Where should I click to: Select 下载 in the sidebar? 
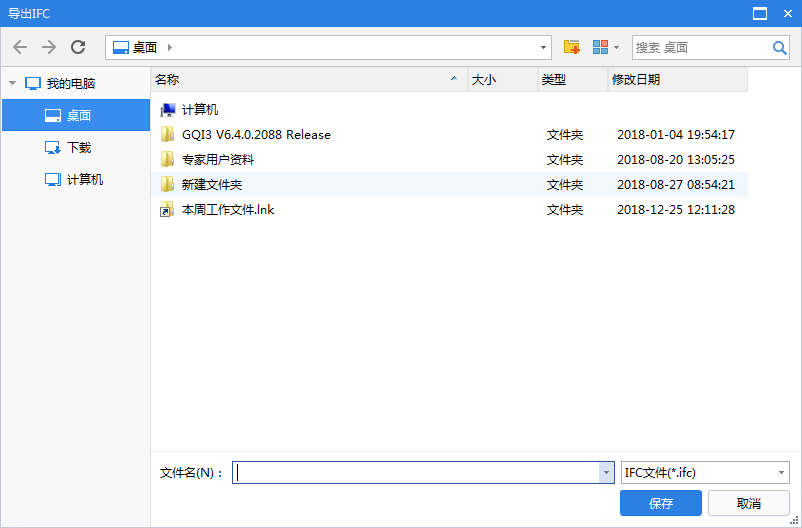[x=78, y=148]
